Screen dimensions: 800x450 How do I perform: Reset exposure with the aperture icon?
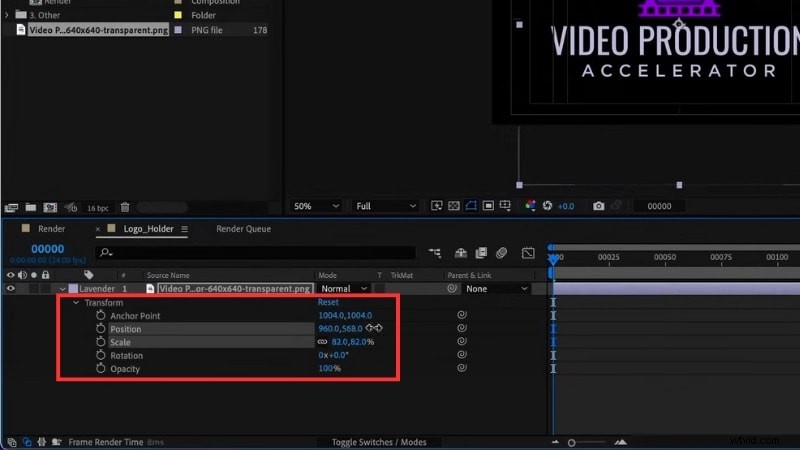click(x=547, y=206)
